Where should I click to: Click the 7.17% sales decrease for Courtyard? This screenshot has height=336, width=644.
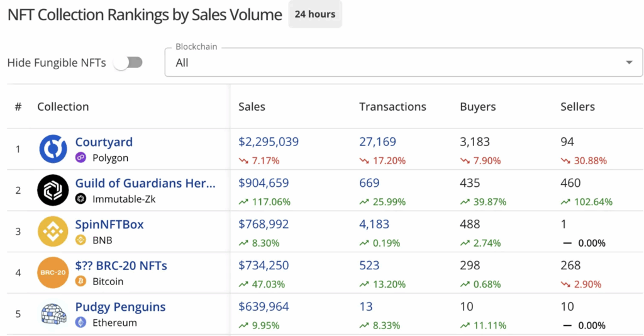coord(259,160)
